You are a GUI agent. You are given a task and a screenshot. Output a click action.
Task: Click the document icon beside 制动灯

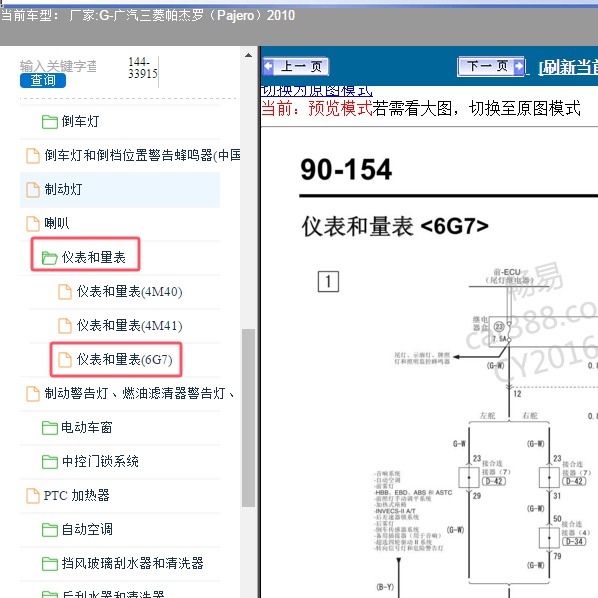click(33, 190)
